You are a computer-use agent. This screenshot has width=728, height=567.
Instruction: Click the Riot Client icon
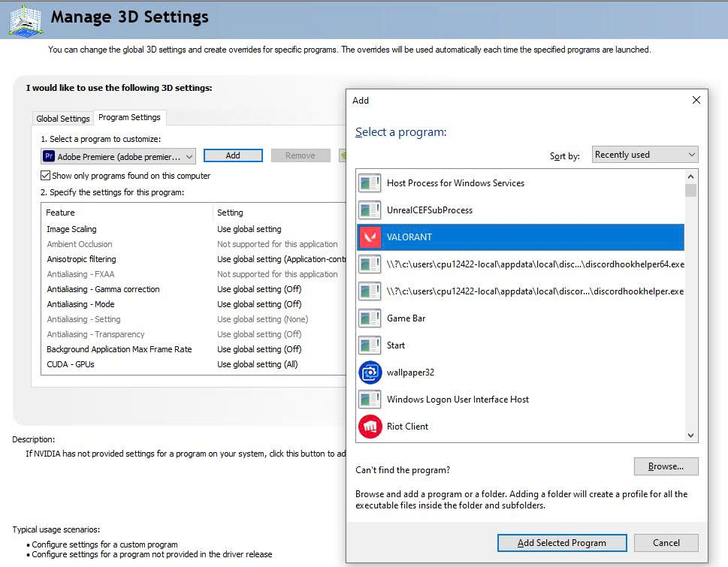click(x=370, y=427)
